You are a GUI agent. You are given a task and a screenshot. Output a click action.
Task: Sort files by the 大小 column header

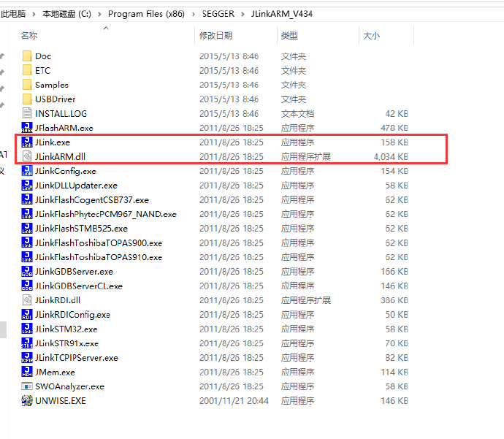(x=372, y=35)
